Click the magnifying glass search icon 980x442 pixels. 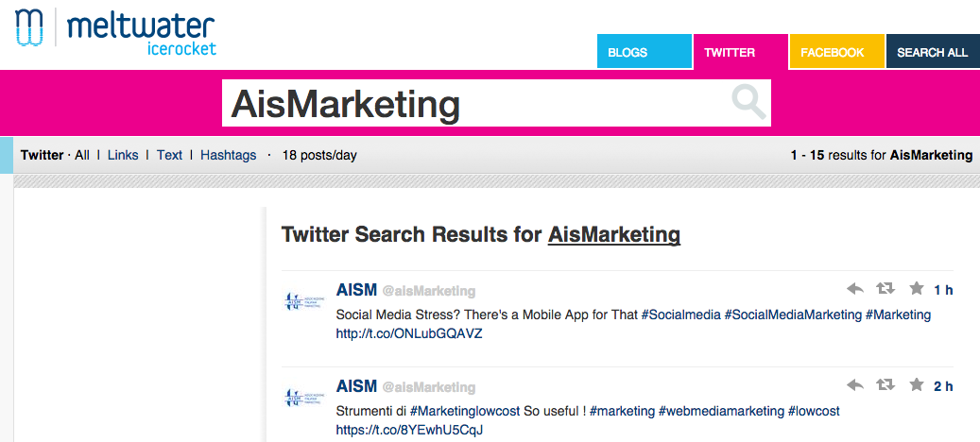(x=748, y=102)
